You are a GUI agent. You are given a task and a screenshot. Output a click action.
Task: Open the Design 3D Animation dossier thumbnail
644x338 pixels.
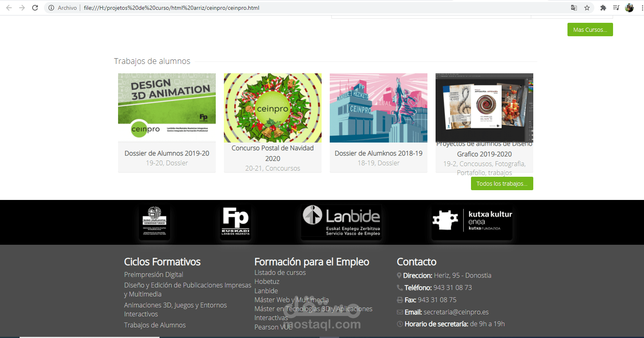coord(167,108)
